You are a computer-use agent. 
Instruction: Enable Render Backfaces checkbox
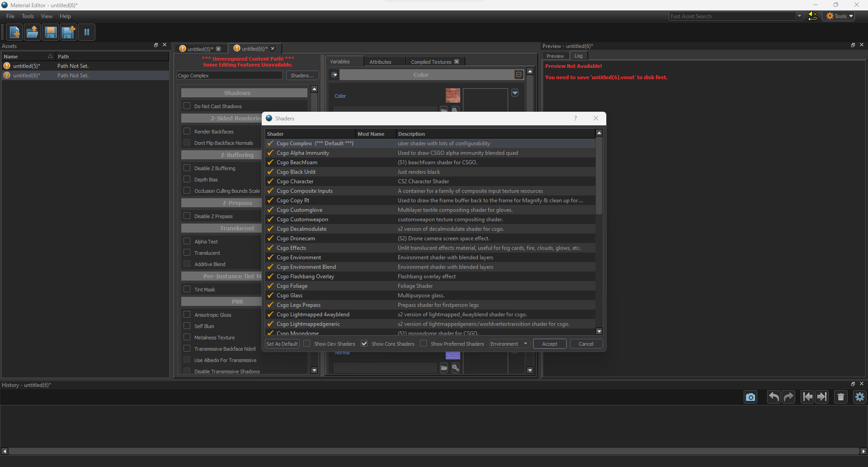pos(187,131)
